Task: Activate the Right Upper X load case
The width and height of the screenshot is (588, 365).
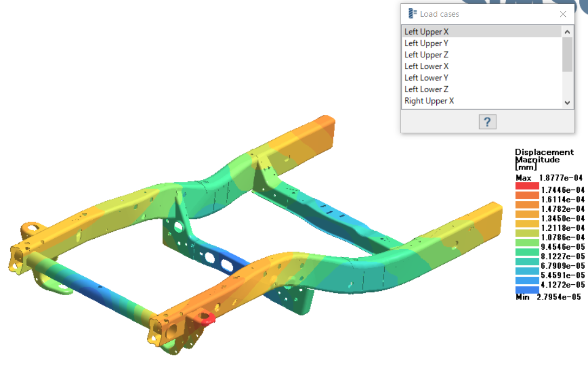Action: point(429,101)
